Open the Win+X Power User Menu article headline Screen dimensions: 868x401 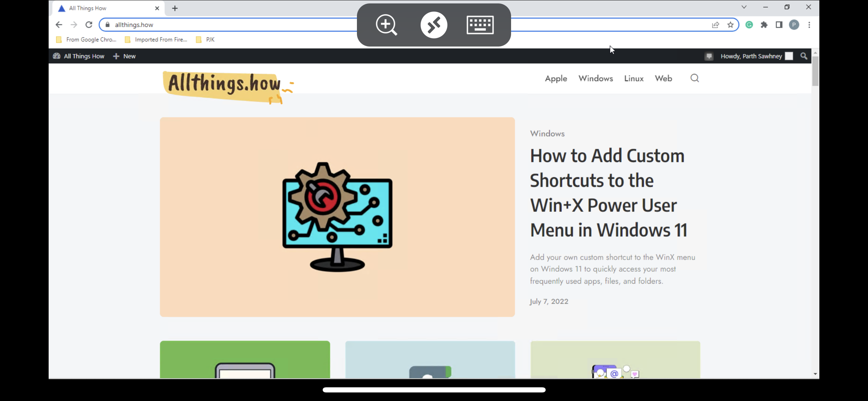coord(609,193)
